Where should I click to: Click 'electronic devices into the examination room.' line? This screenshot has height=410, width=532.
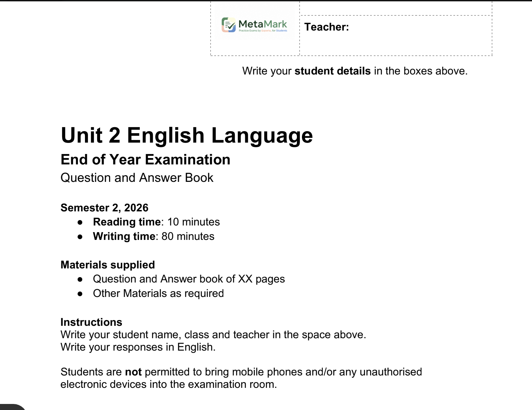(169, 384)
